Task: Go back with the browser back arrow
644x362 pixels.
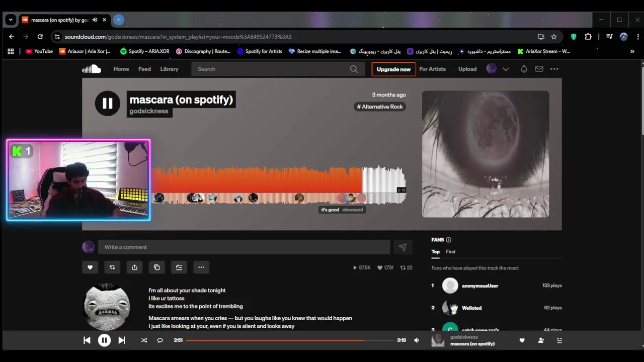Action: [x=12, y=37]
